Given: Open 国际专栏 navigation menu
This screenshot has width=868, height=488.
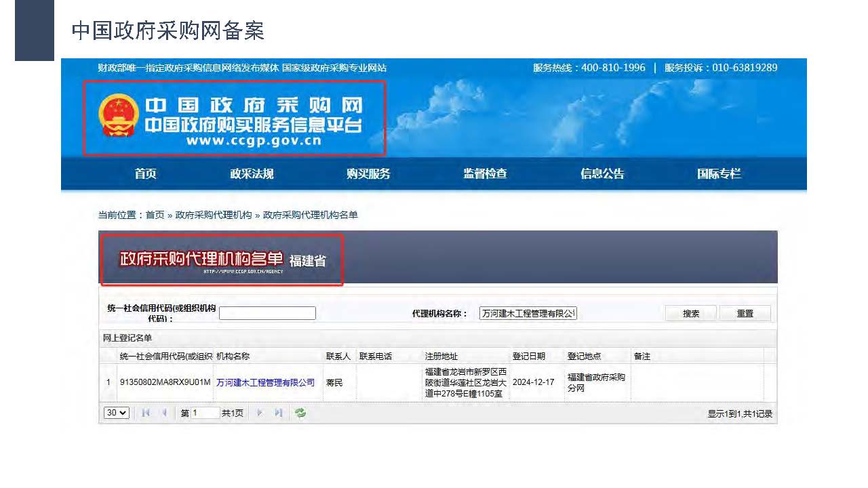Looking at the screenshot, I should coord(719,174).
